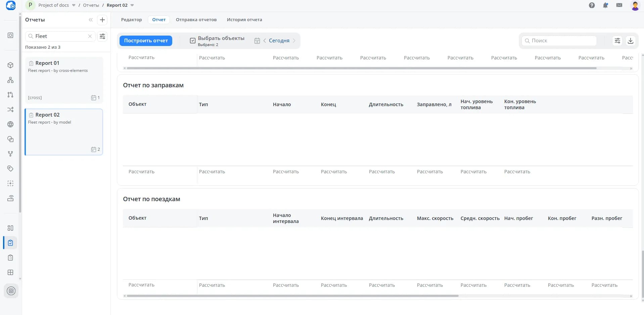
Task: Go to previous date with left chevron
Action: point(265,41)
